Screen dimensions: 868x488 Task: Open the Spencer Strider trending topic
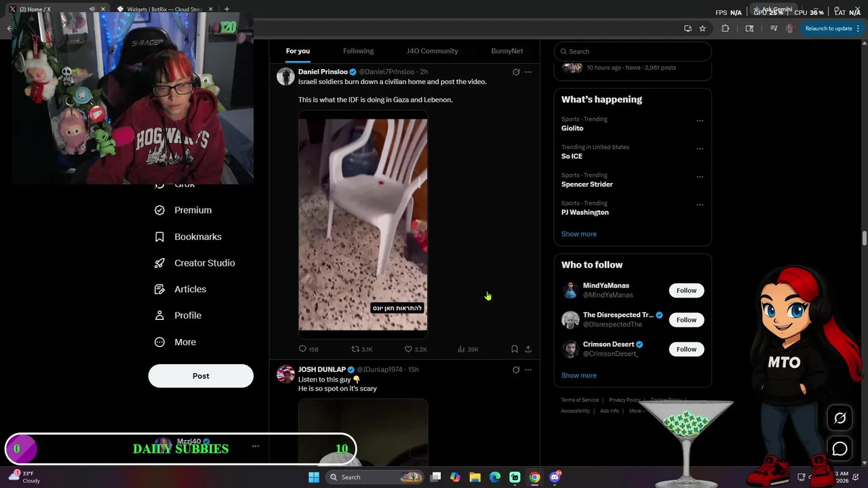pyautogui.click(x=587, y=184)
